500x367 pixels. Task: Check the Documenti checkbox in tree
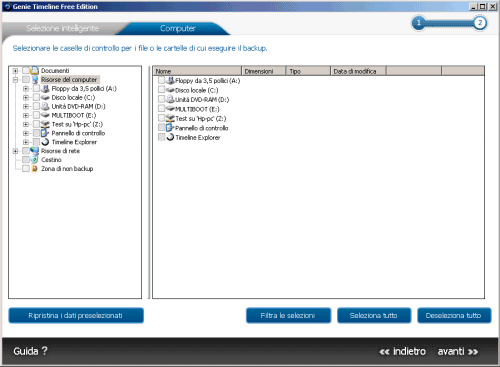[x=26, y=71]
